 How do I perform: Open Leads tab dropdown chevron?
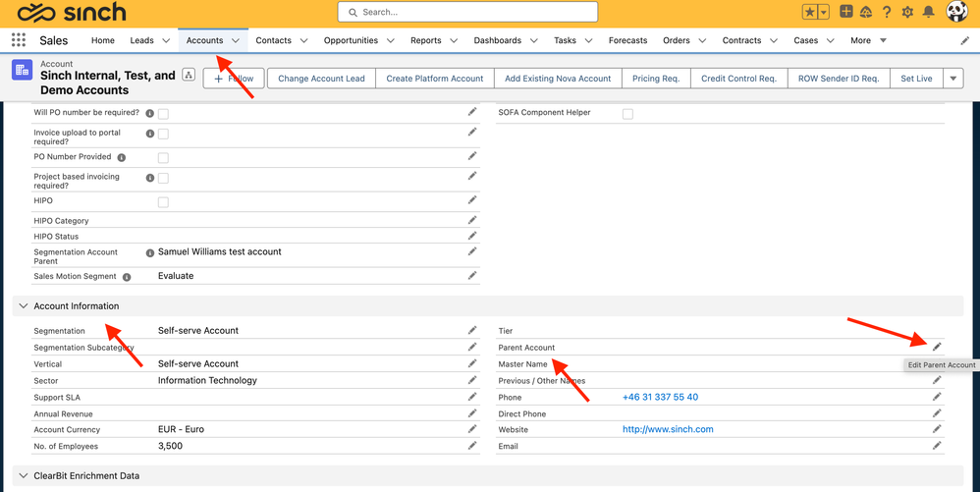[x=166, y=40]
